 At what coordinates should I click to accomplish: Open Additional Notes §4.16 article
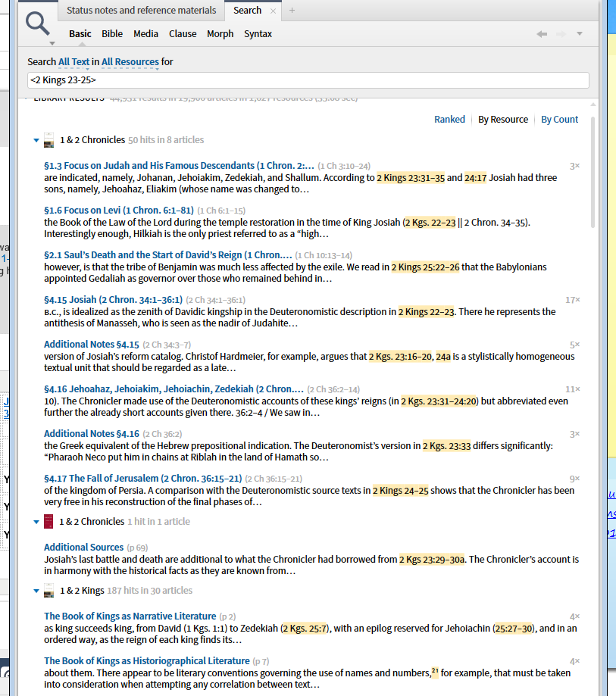[92, 434]
